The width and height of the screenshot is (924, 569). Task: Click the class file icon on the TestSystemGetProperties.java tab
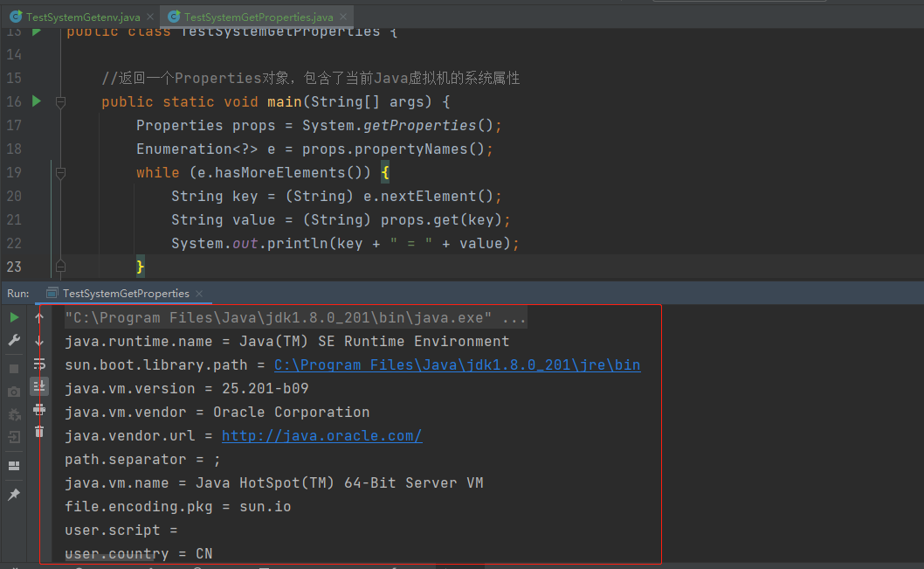pyautogui.click(x=174, y=17)
